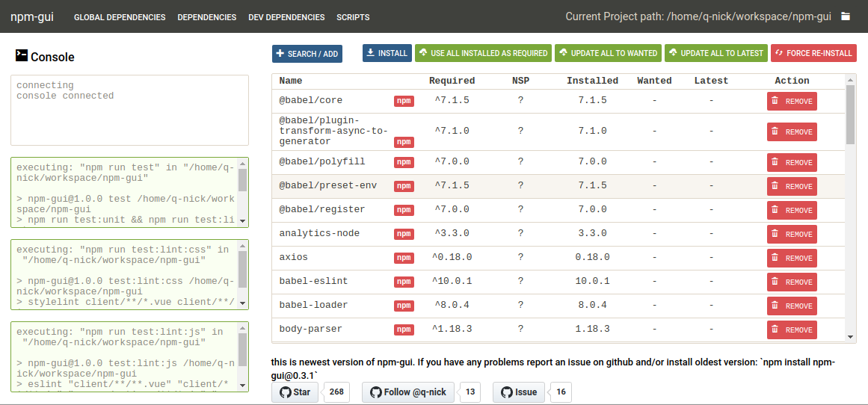The image size is (868, 405).
Task: Select the body-parser package name
Action: 310,330
